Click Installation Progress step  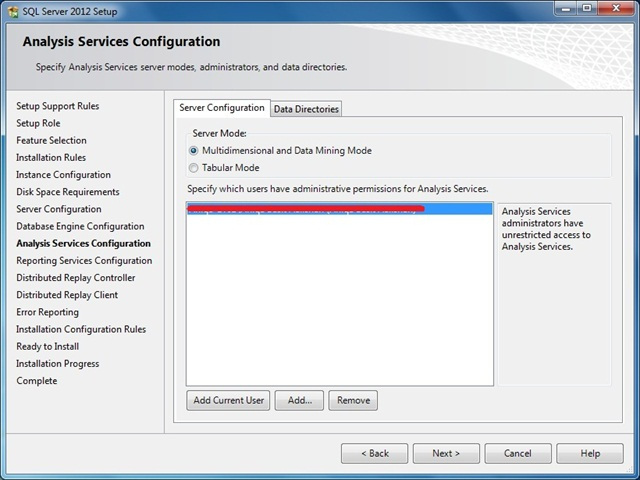tap(58, 363)
